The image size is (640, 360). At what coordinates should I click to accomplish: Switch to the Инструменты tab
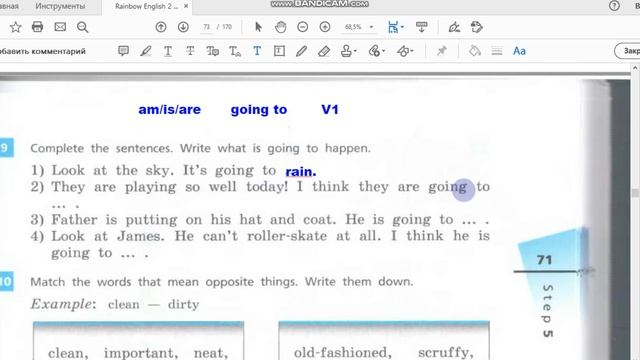(60, 7)
